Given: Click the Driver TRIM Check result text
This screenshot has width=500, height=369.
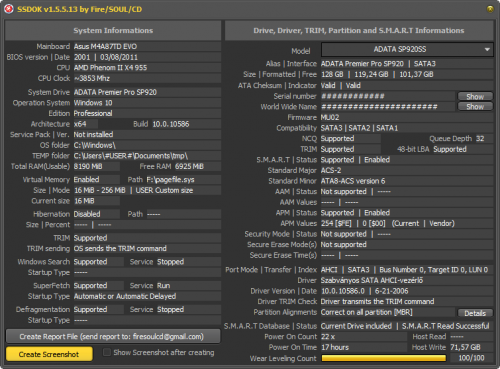Looking at the screenshot, I should pos(377,302).
